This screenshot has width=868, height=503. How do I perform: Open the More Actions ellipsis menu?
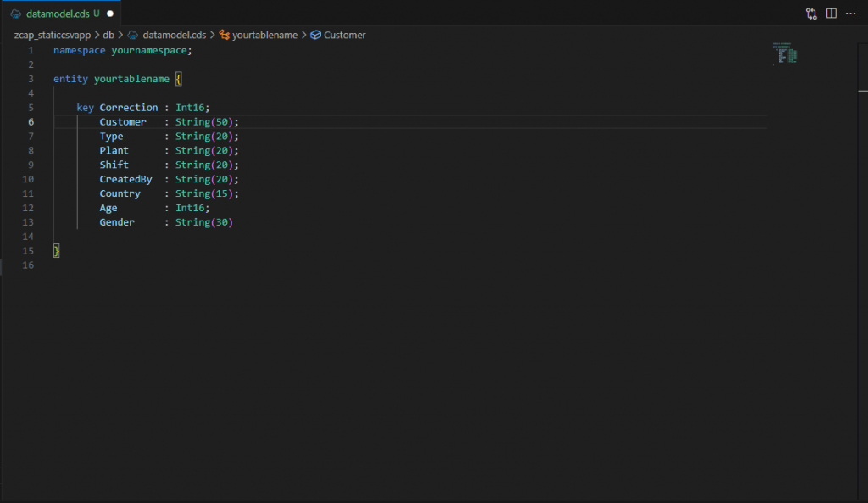(x=851, y=14)
